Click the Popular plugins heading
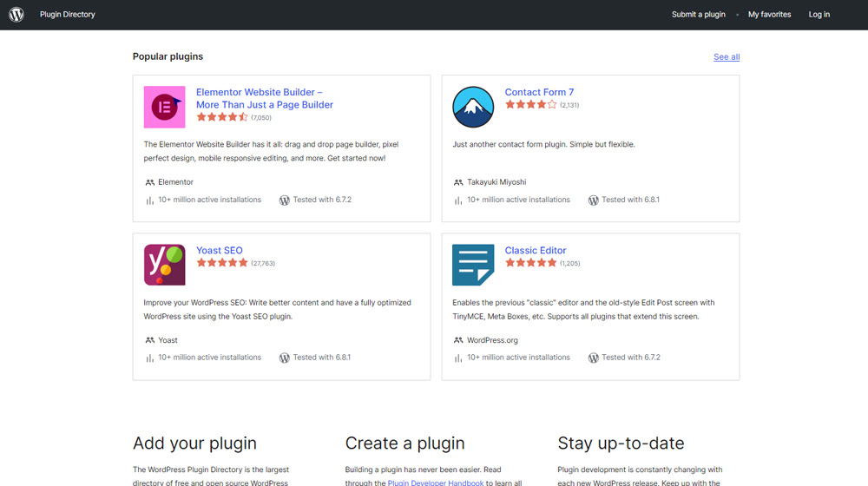Viewport: 868px width, 486px height. [168, 56]
